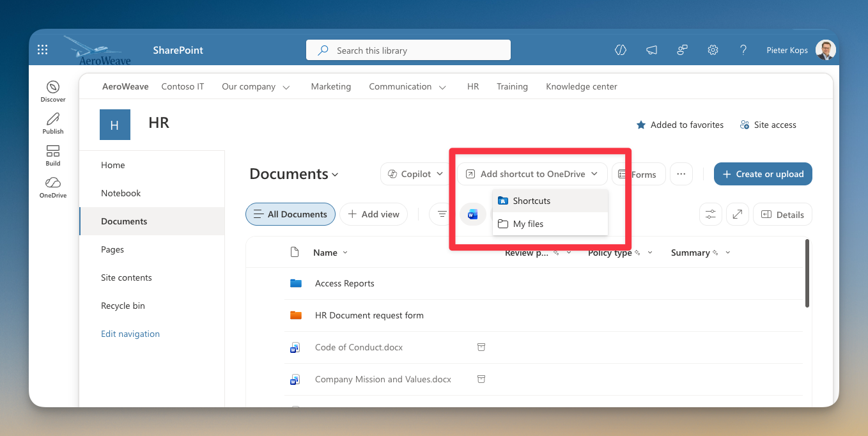Click the Edit navigation link
Viewport: 868px width, 436px height.
click(130, 334)
